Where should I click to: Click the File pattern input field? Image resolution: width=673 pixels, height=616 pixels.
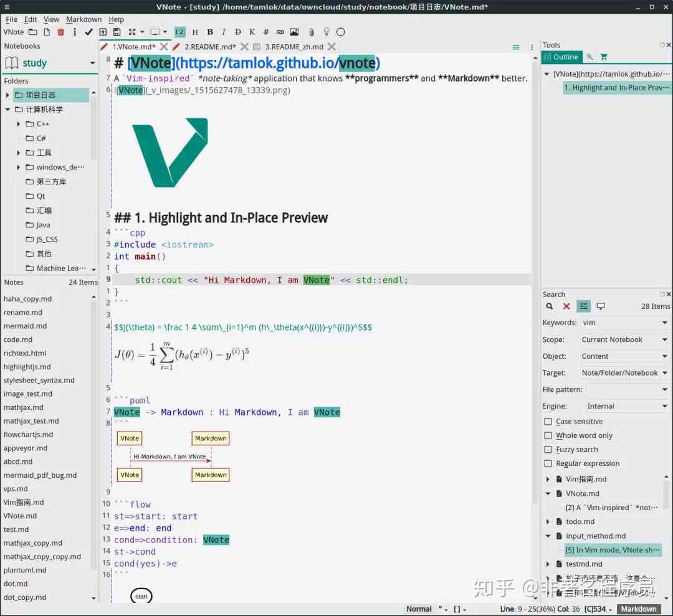pyautogui.click(x=627, y=389)
